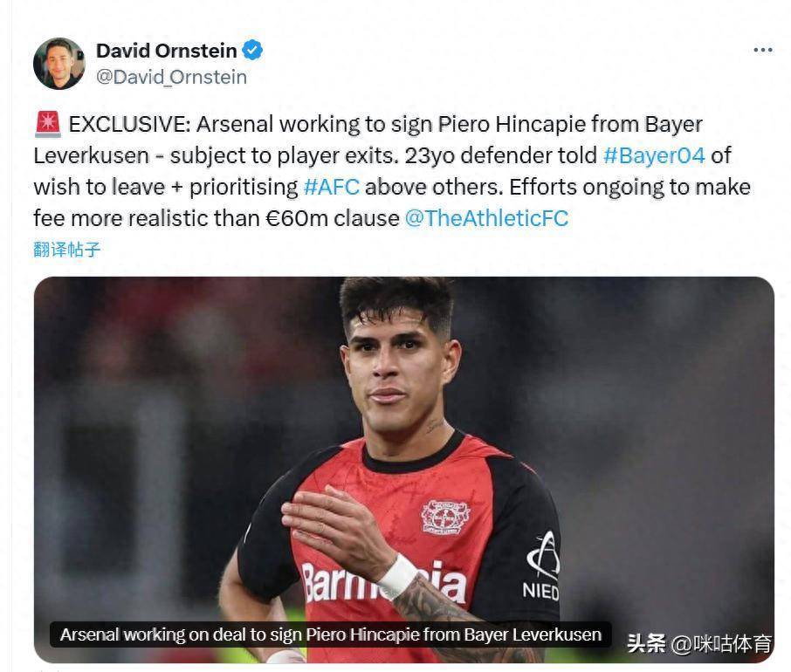Click the red siren emoji
The width and height of the screenshot is (791, 672).
pos(48,124)
